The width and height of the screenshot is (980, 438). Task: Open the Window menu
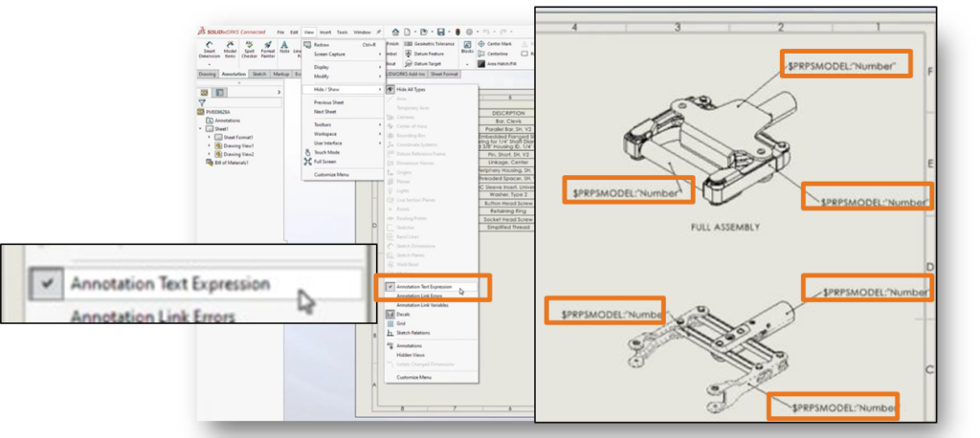click(362, 32)
